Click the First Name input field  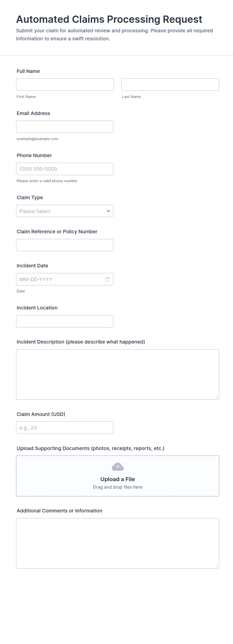tap(65, 85)
